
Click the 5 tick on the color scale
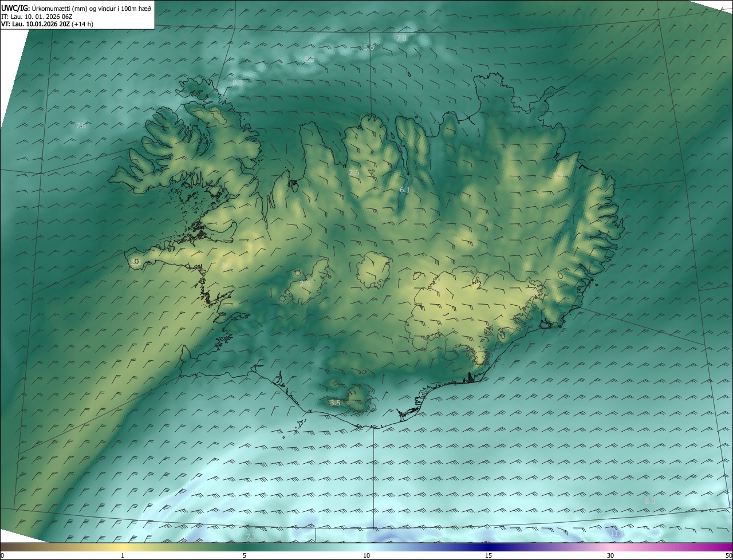(x=245, y=555)
